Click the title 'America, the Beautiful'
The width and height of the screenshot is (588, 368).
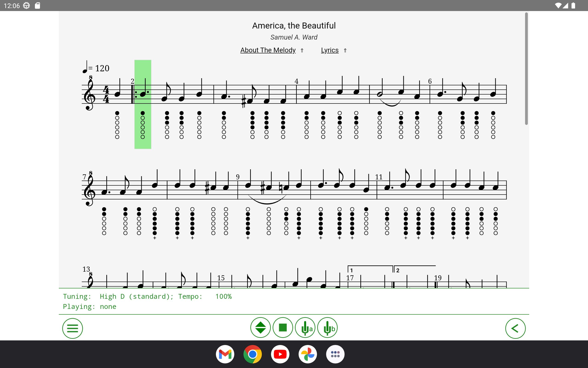(294, 26)
